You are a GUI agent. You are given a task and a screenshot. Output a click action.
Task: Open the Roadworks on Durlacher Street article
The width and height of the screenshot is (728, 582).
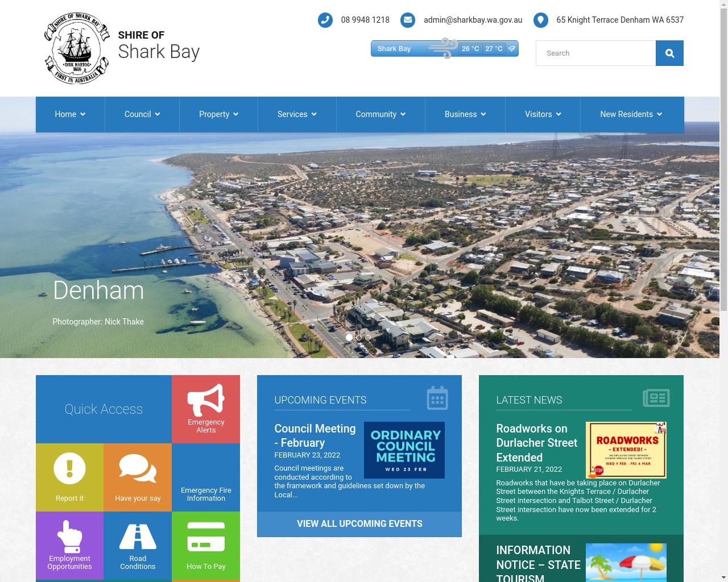[x=536, y=443]
